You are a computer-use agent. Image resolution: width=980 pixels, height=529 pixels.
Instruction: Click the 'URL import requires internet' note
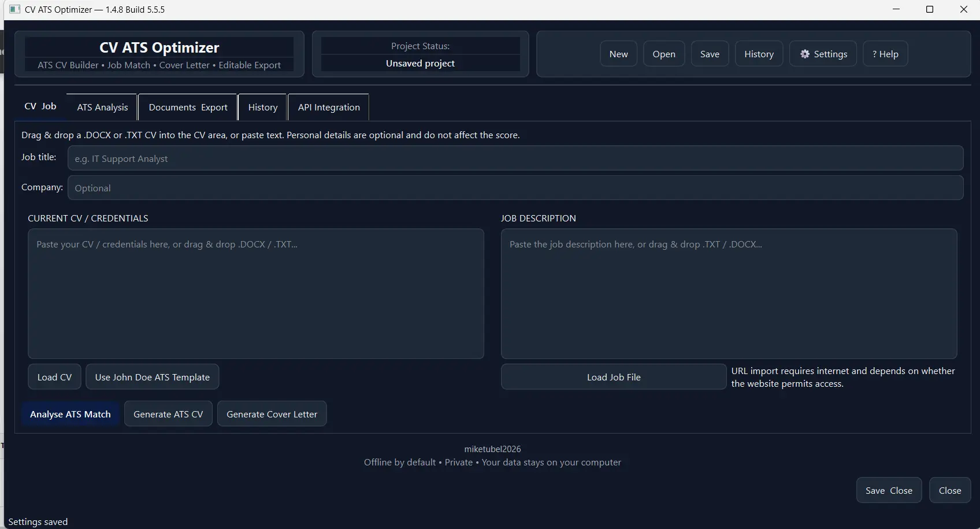(843, 377)
